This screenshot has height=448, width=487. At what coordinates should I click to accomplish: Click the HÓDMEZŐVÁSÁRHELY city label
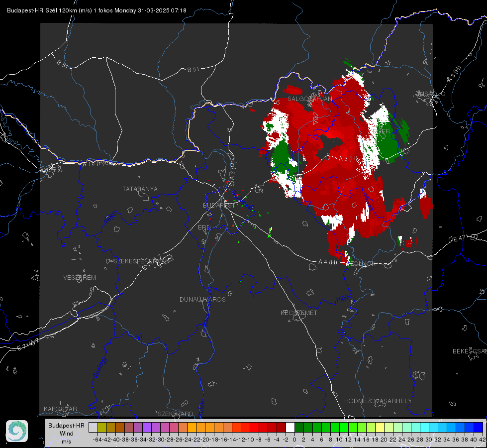[x=378, y=401]
